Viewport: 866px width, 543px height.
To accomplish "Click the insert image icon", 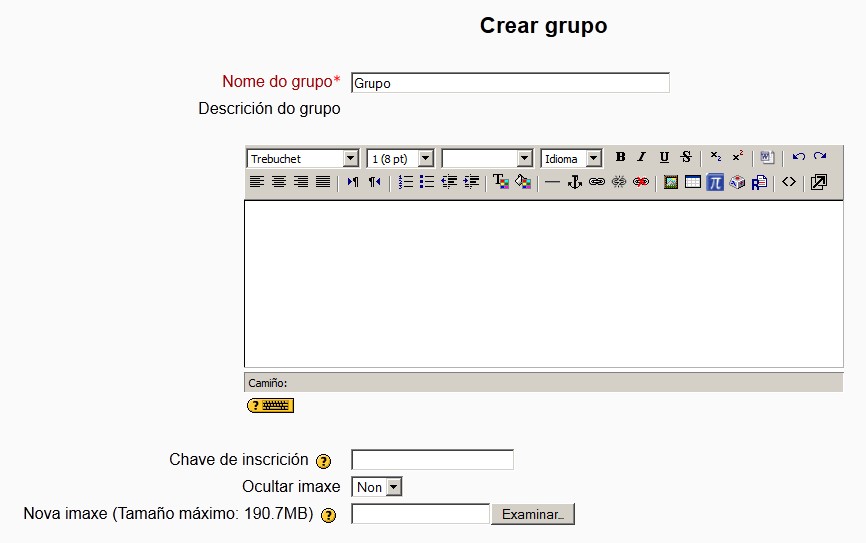I will pyautogui.click(x=671, y=182).
